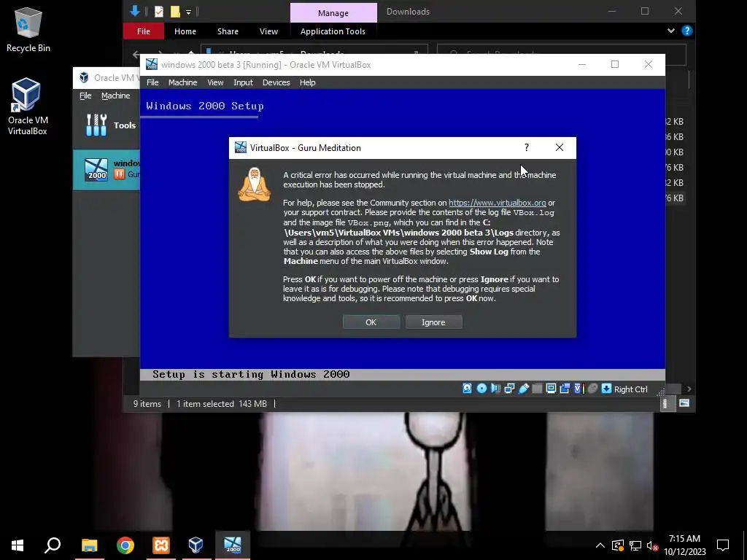Click OK to power off machine

point(371,322)
